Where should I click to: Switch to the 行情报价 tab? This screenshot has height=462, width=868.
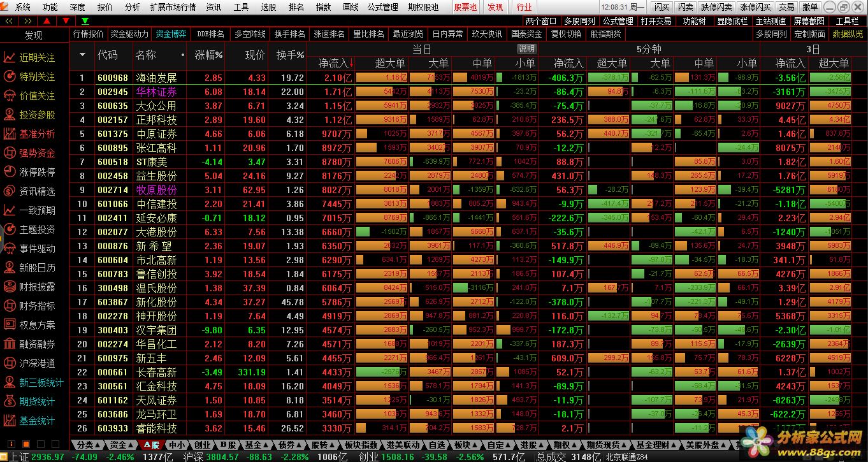coord(89,34)
